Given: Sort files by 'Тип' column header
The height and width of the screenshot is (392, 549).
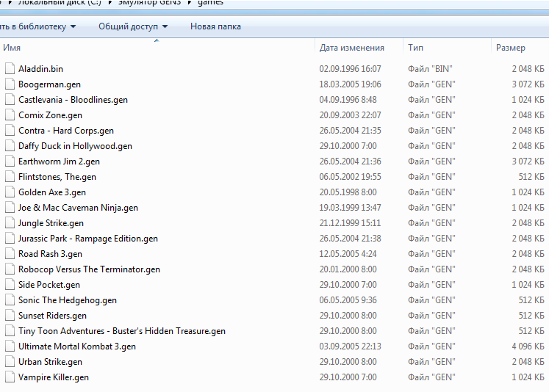Looking at the screenshot, I should 415,48.
